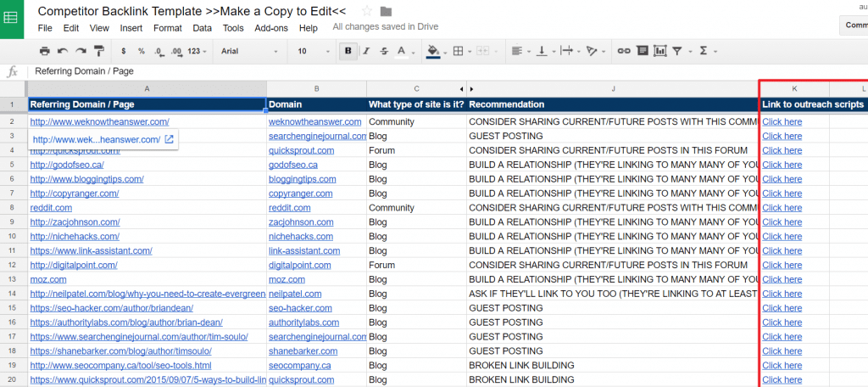Open the Format menu

point(168,28)
